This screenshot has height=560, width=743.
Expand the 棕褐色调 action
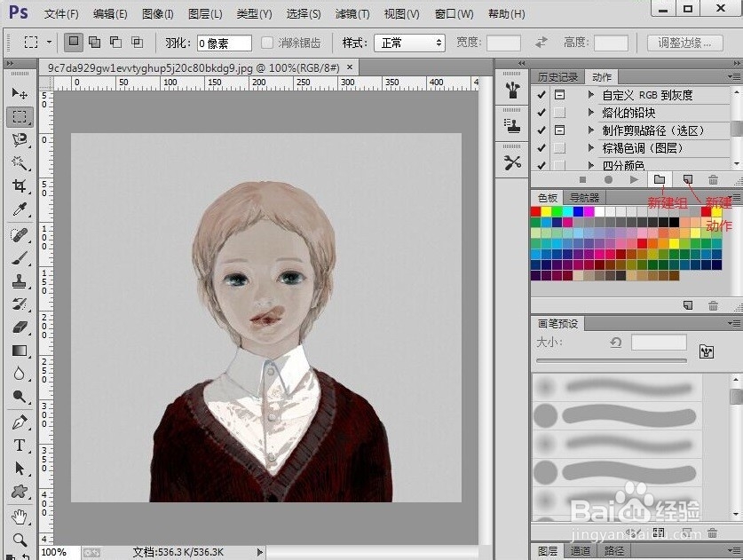click(591, 148)
